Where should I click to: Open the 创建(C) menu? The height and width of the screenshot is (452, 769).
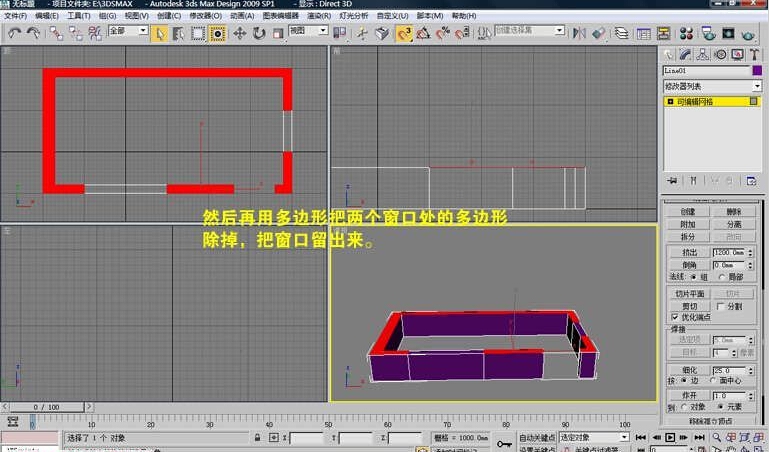[169, 16]
